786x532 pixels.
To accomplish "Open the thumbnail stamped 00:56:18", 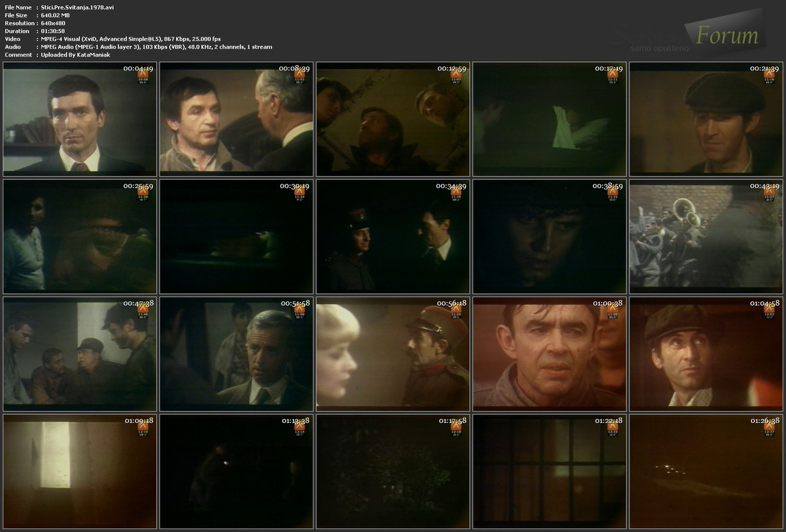I will (393, 354).
